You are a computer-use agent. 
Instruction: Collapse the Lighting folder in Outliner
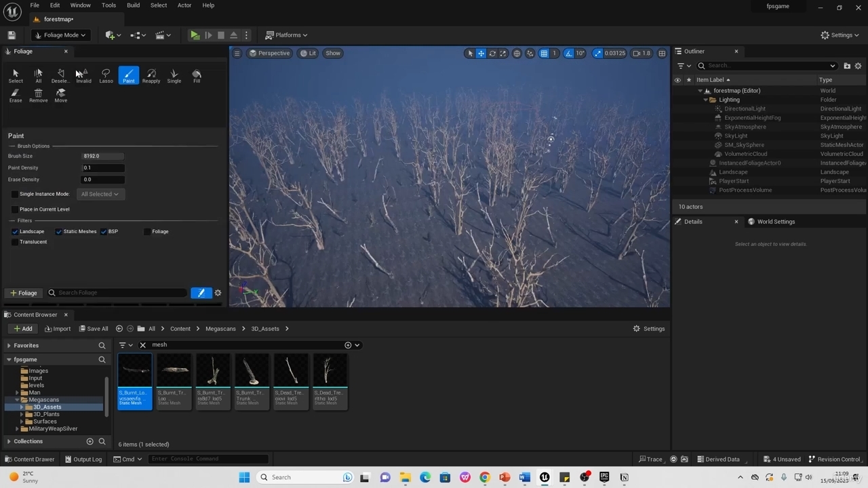click(705, 100)
